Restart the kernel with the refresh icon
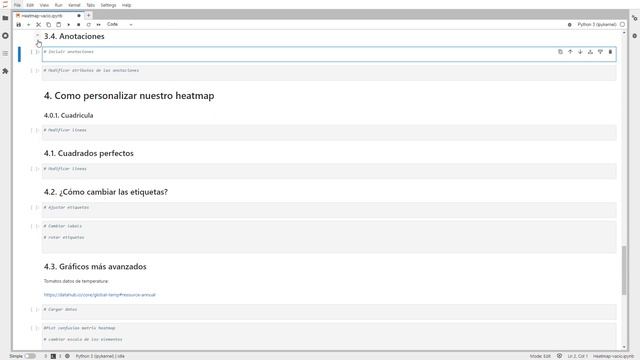 (x=89, y=24)
